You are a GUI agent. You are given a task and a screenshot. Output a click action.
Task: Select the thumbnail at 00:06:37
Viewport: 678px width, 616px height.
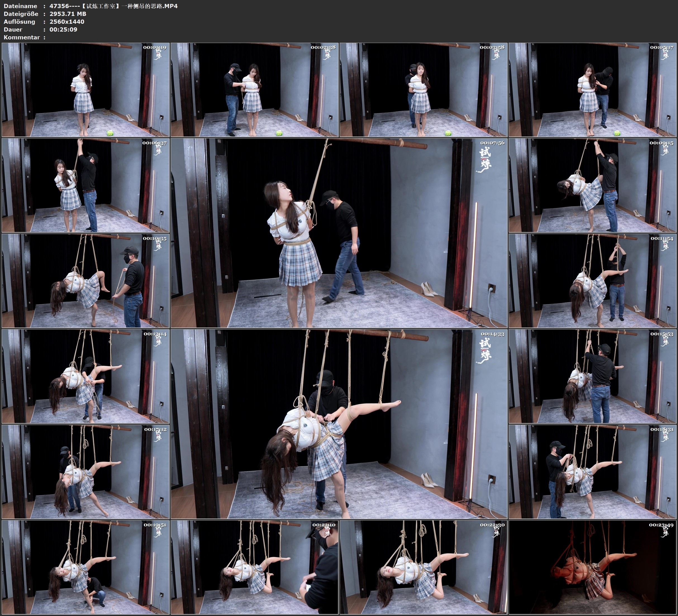[x=85, y=185]
